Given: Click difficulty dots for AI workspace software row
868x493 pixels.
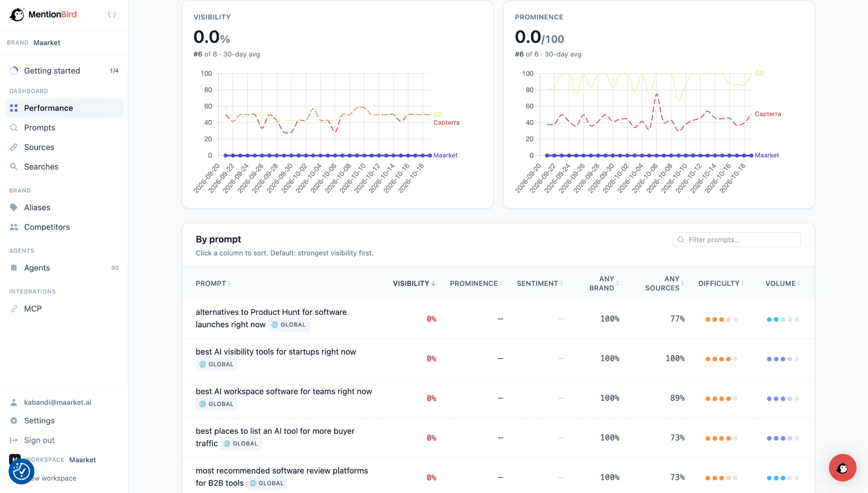Looking at the screenshot, I should tap(721, 399).
